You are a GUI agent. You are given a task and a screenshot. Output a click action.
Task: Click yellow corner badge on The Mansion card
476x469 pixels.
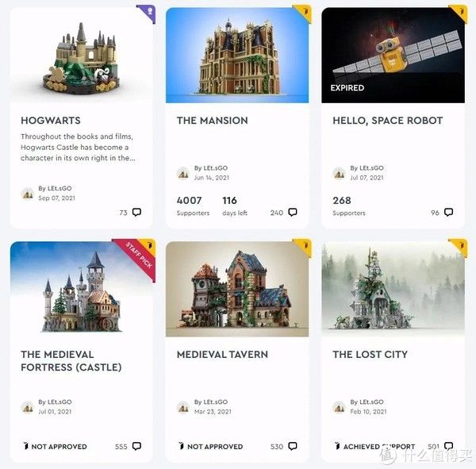click(x=304, y=13)
